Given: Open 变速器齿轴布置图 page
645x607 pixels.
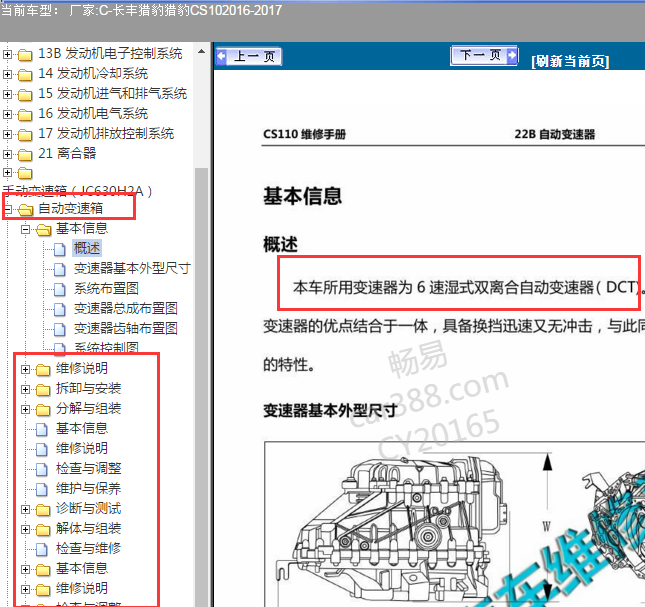Looking at the screenshot, I should coord(125,328).
